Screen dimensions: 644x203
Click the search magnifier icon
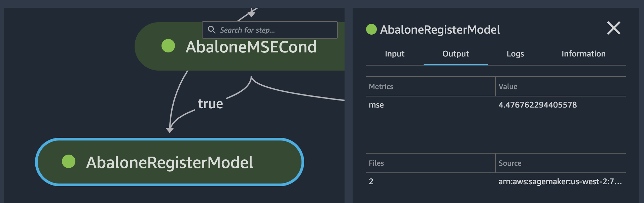[211, 30]
